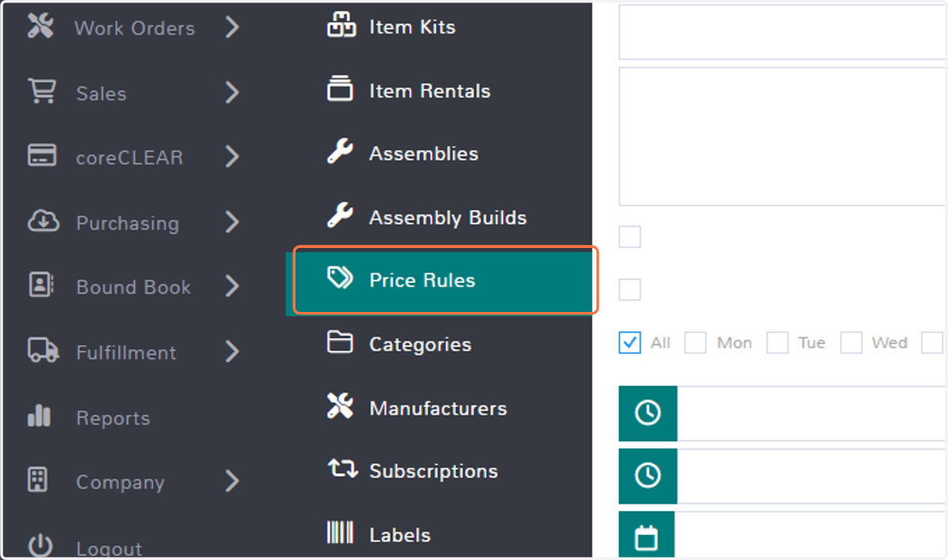Click the Item Kits boxes icon

(x=340, y=25)
